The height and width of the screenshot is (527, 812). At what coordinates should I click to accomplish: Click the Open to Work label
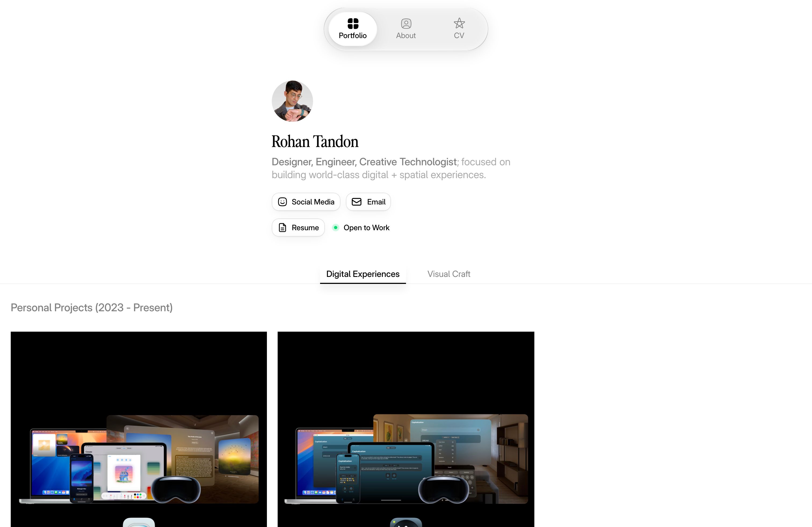click(x=367, y=227)
